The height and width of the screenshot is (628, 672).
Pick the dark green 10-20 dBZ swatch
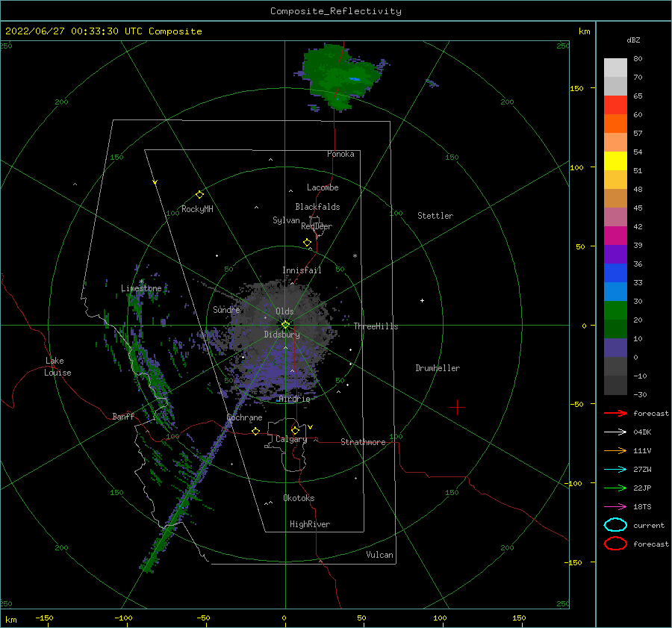pyautogui.click(x=615, y=329)
